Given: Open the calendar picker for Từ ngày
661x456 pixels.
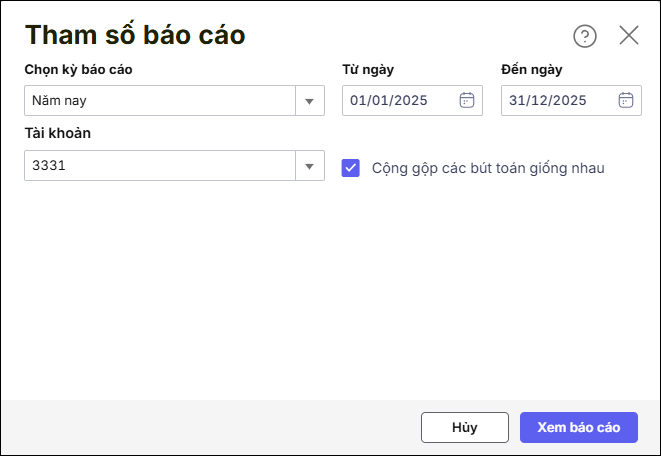Looking at the screenshot, I should 466,100.
